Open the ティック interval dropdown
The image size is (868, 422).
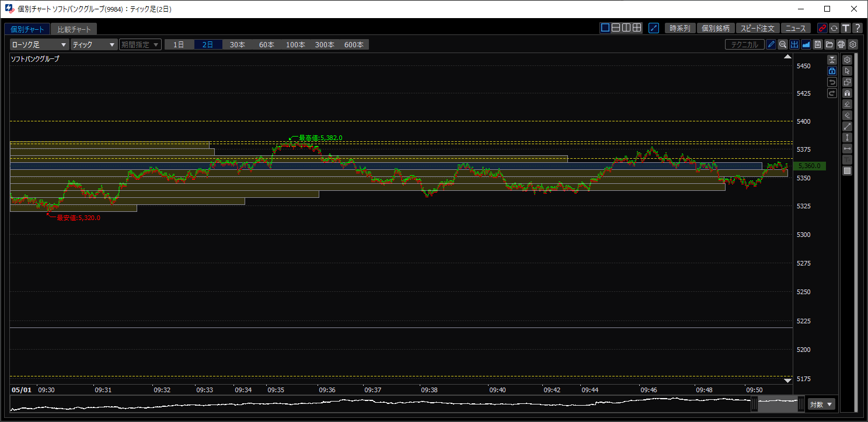95,44
